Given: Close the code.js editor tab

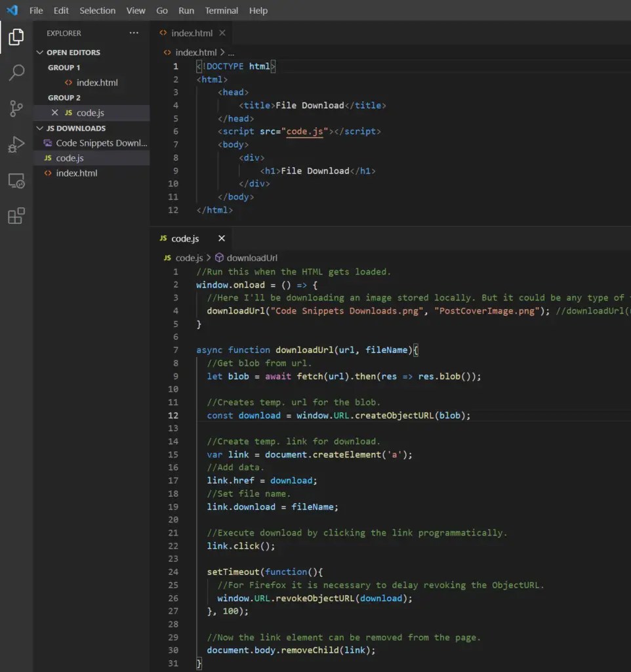Looking at the screenshot, I should [x=222, y=238].
